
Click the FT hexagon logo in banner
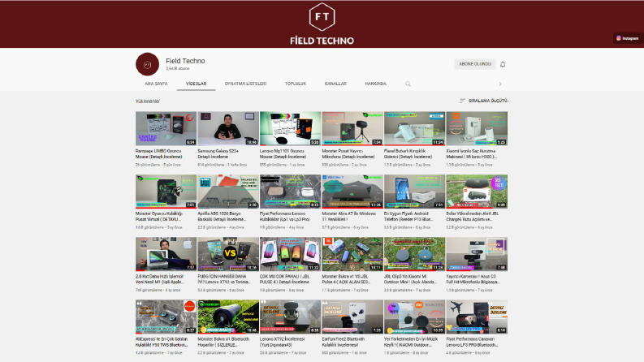point(322,17)
